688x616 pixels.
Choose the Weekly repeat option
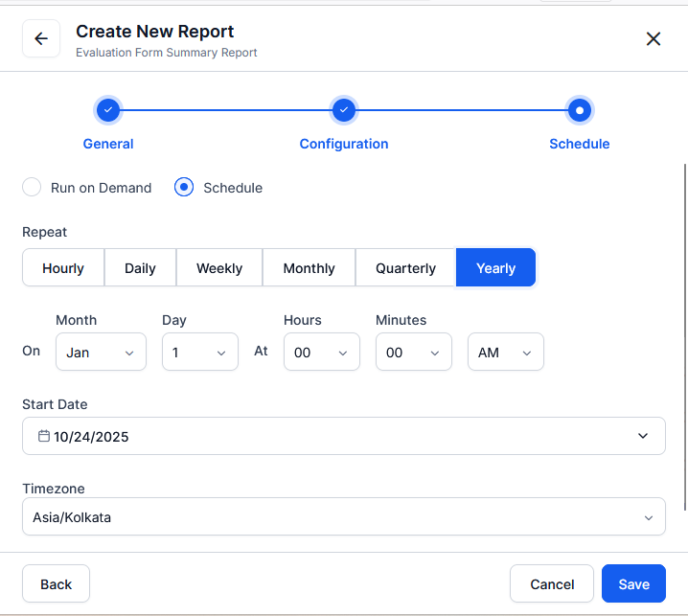[x=219, y=268]
